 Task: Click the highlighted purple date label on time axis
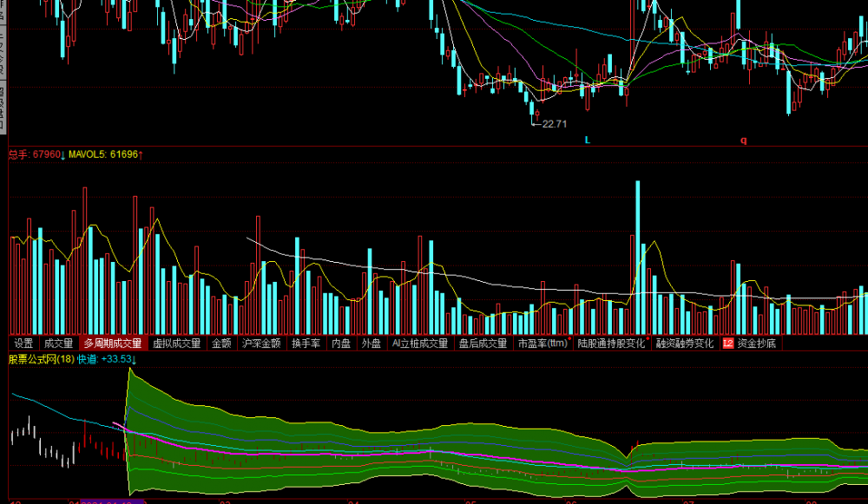(113, 501)
